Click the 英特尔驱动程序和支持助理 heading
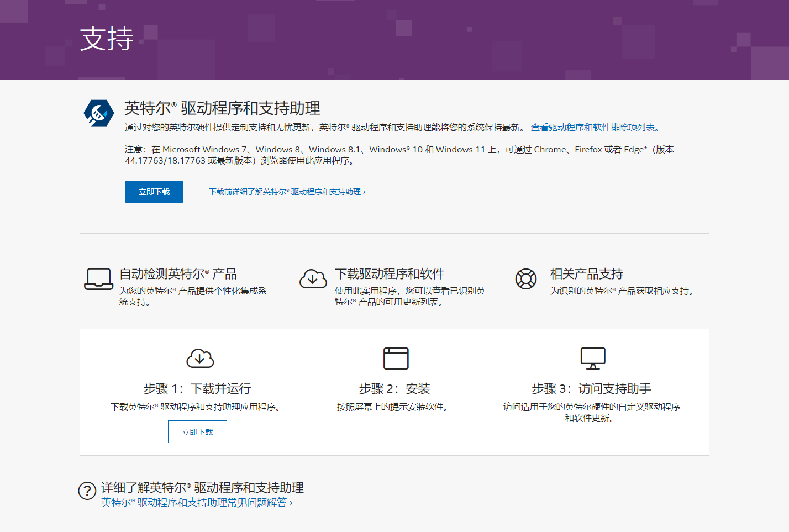Viewport: 789px width, 532px height. [x=222, y=109]
